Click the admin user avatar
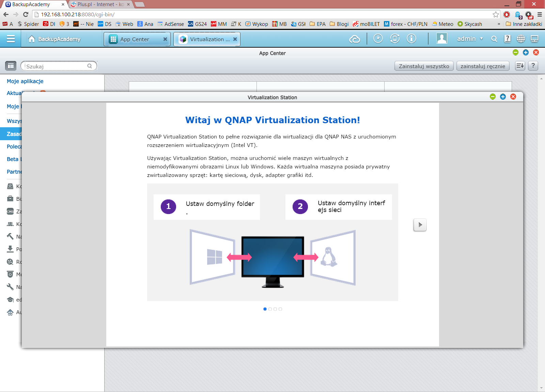The height and width of the screenshot is (392, 545). [442, 38]
